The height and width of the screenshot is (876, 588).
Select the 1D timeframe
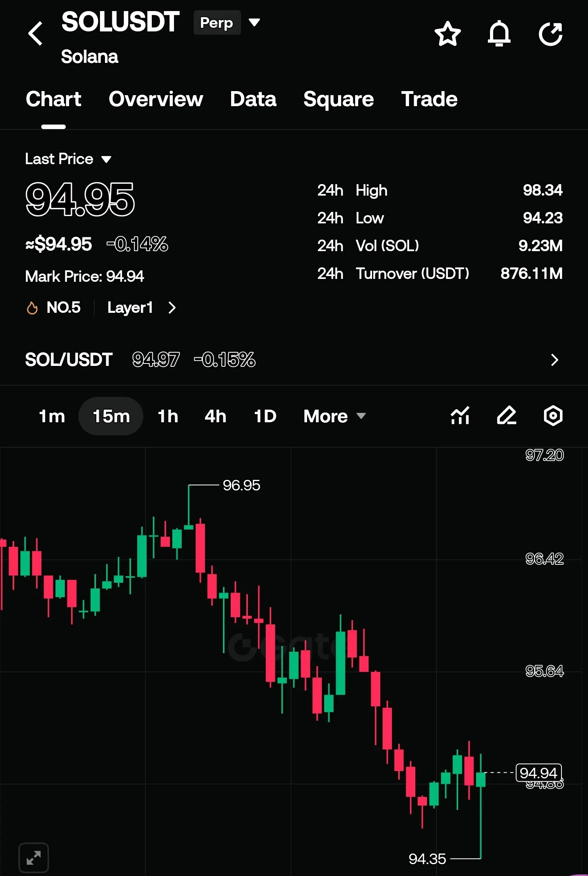[x=265, y=416]
